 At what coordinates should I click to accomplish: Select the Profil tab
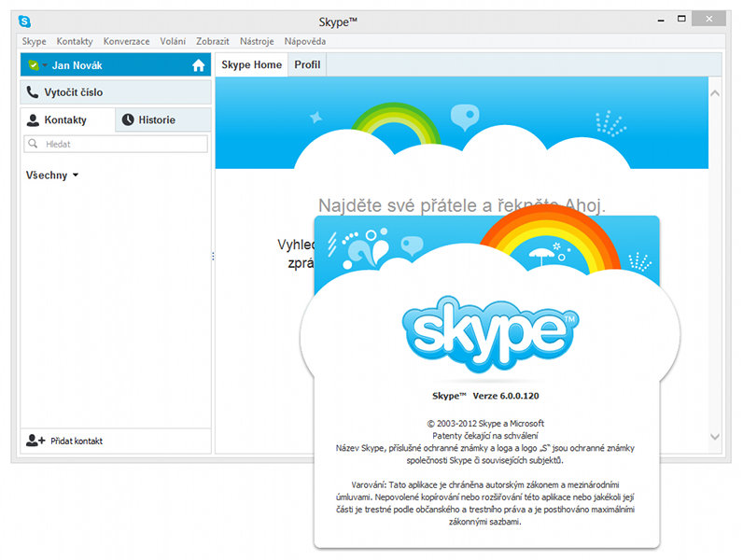[x=307, y=65]
